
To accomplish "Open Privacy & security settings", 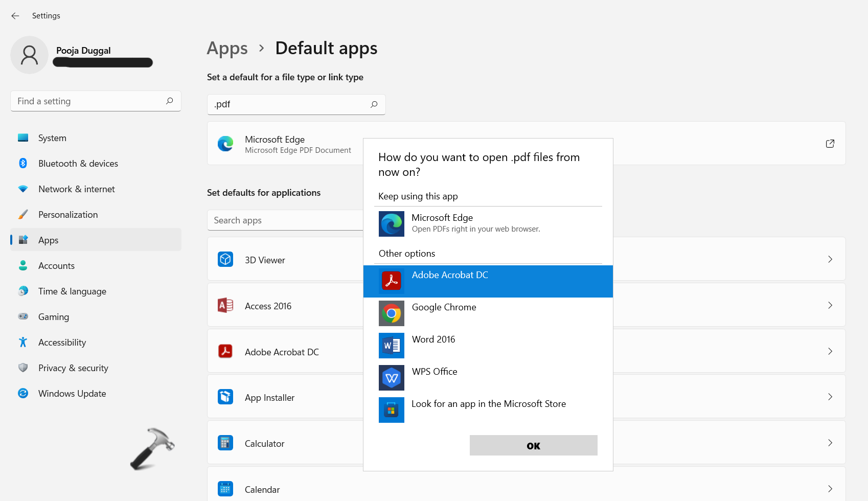I will tap(73, 368).
